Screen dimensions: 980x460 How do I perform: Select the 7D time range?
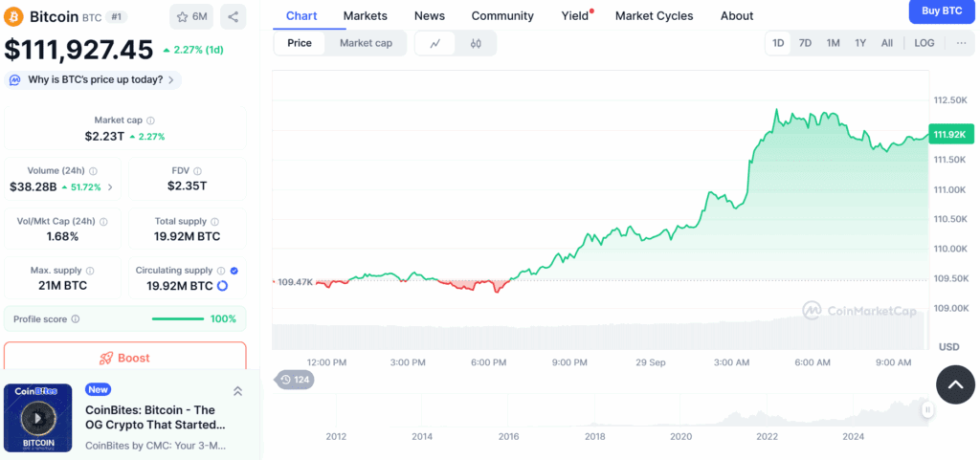point(805,43)
